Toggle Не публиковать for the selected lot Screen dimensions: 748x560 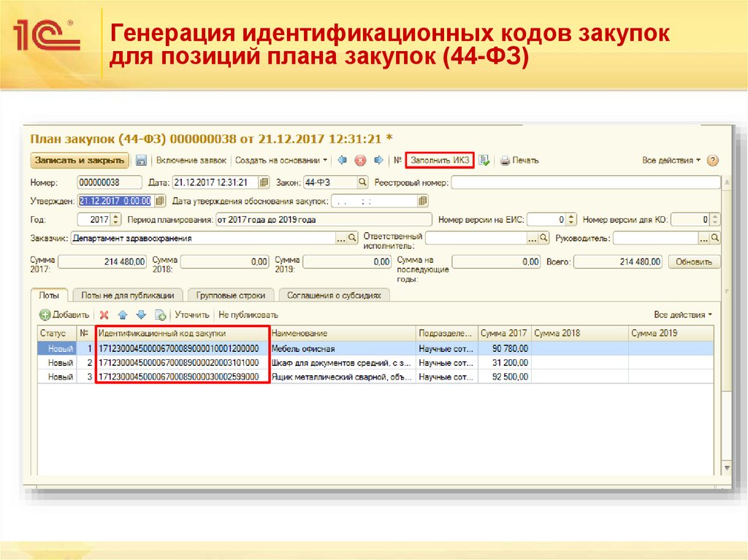(x=247, y=315)
